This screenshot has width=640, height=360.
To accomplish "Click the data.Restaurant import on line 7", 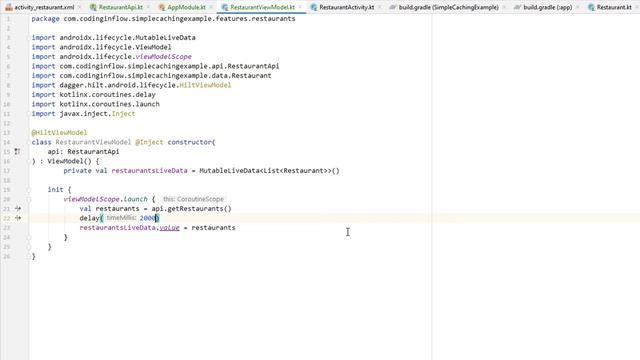I will click(151, 76).
